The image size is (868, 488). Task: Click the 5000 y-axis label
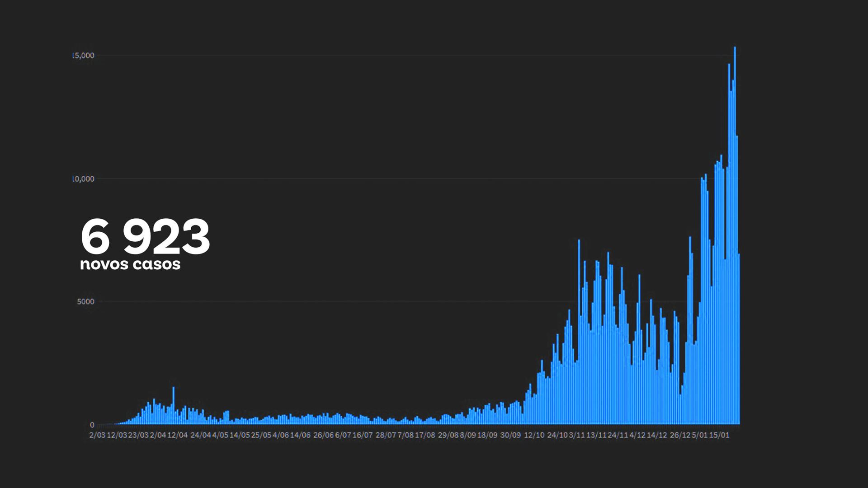pos(86,302)
